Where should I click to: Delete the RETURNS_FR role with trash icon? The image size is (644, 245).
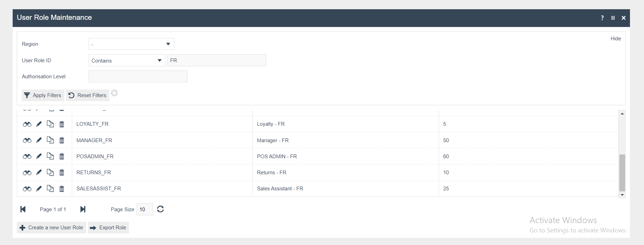point(62,173)
